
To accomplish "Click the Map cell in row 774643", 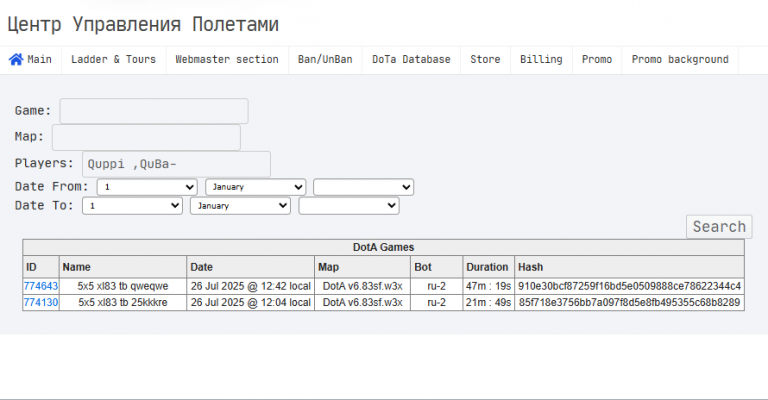I will [362, 286].
